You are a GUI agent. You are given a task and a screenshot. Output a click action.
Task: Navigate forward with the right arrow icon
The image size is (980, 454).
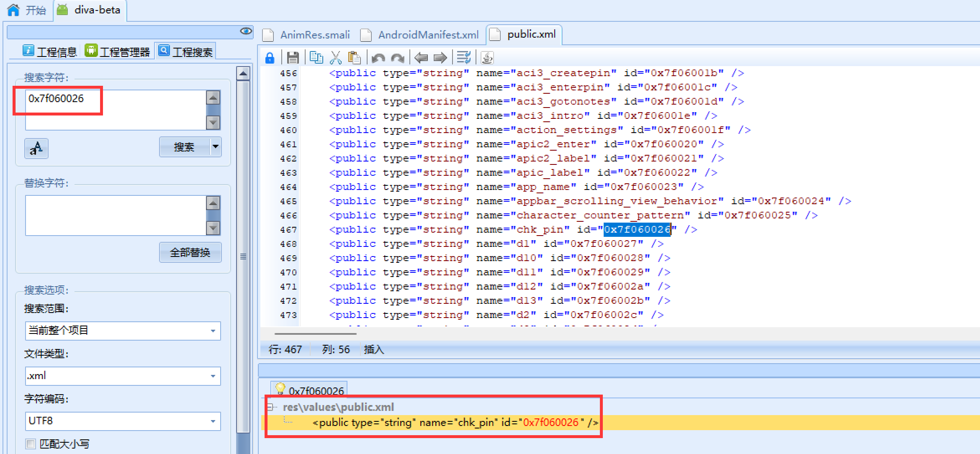click(440, 57)
